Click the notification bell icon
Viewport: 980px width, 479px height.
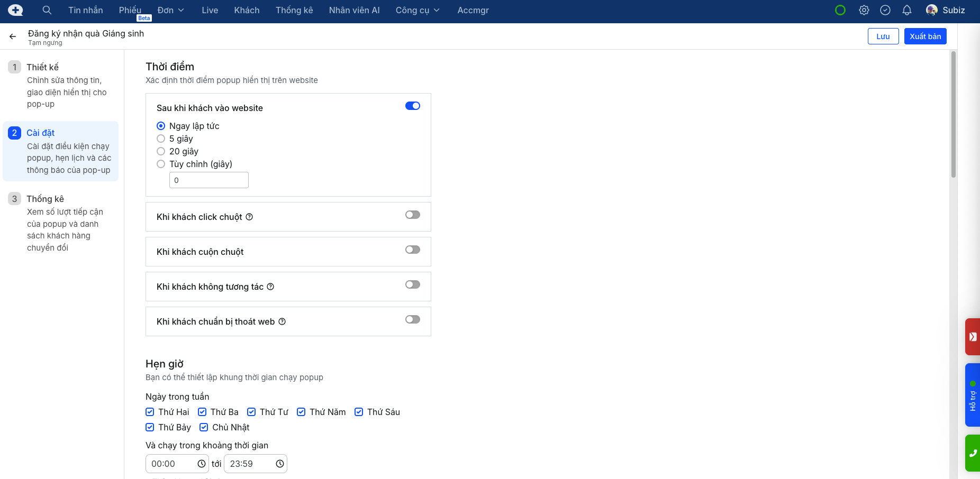coord(907,10)
